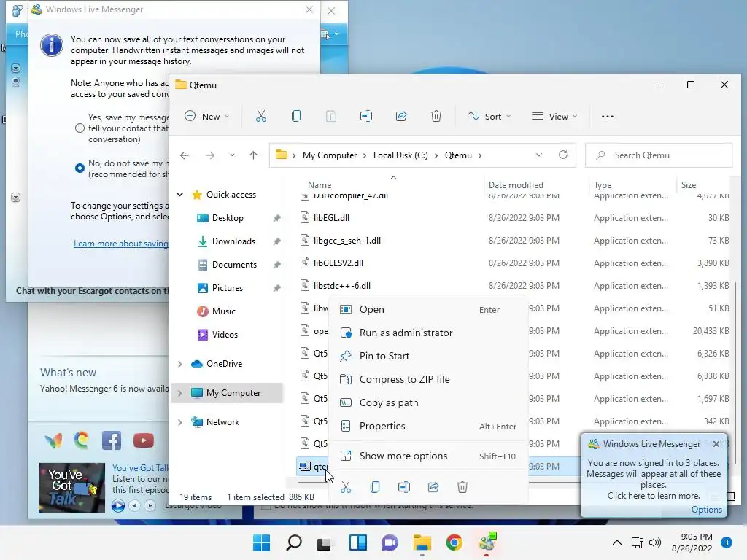The image size is (747, 560).
Task: Click the volume speaker tray icon
Action: pos(655,542)
